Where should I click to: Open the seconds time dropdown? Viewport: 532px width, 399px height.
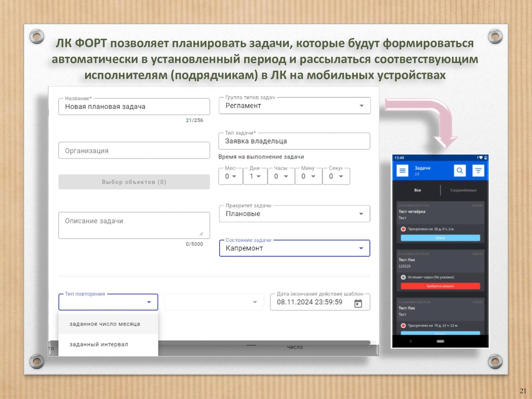(x=336, y=176)
